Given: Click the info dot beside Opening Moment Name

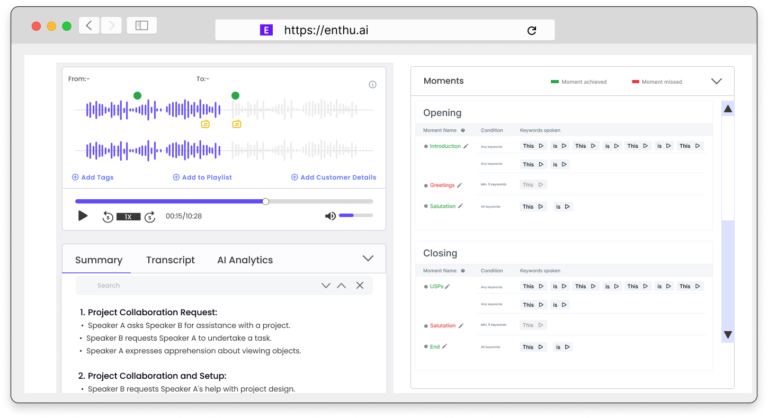Looking at the screenshot, I should click(x=463, y=130).
